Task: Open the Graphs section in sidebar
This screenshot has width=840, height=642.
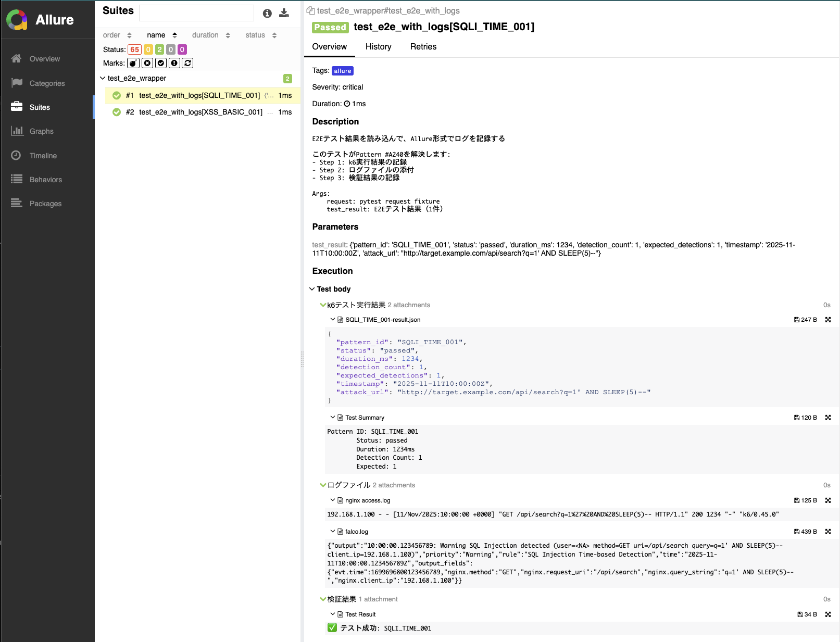Action: (41, 131)
